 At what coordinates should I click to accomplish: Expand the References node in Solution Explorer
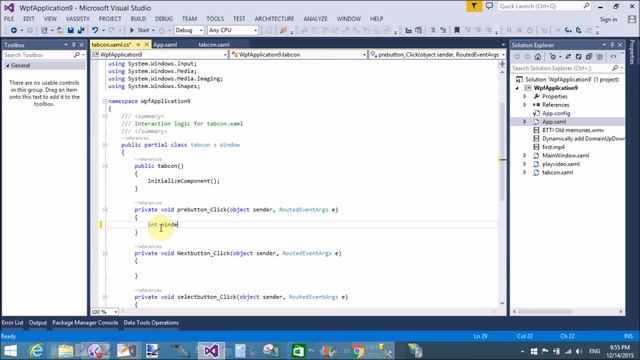[525, 105]
